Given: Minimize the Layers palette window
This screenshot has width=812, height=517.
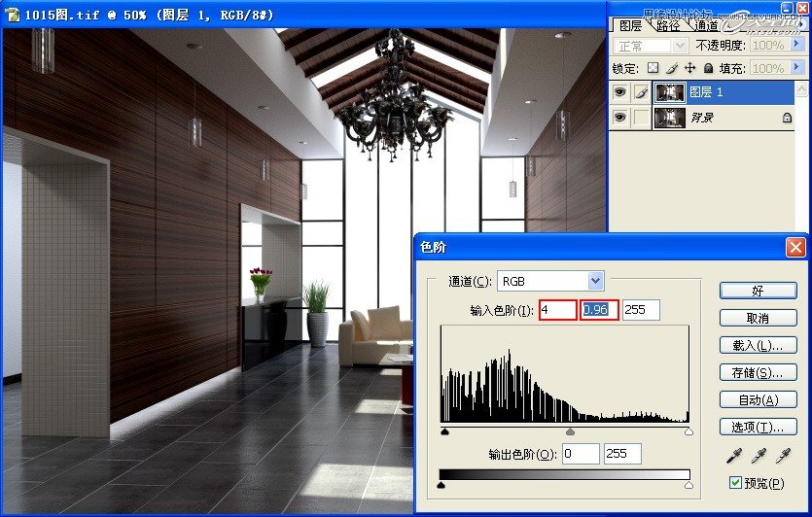Looking at the screenshot, I should point(787,7).
